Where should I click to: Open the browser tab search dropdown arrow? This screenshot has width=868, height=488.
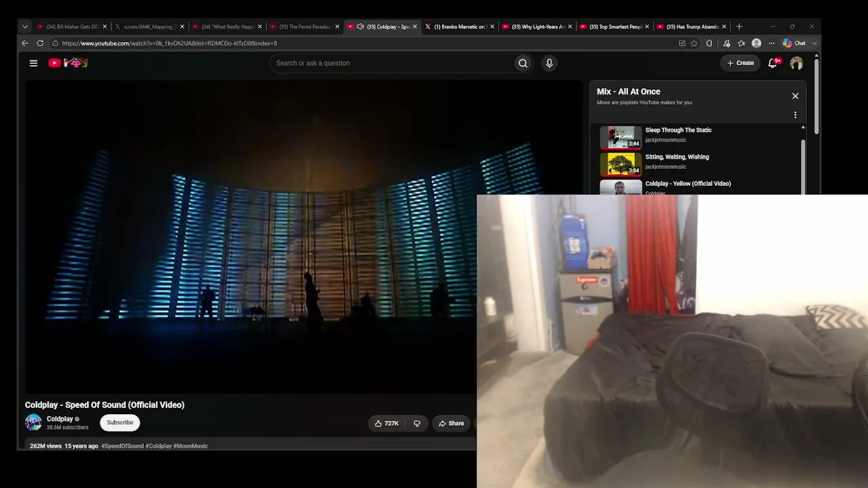pos(25,27)
